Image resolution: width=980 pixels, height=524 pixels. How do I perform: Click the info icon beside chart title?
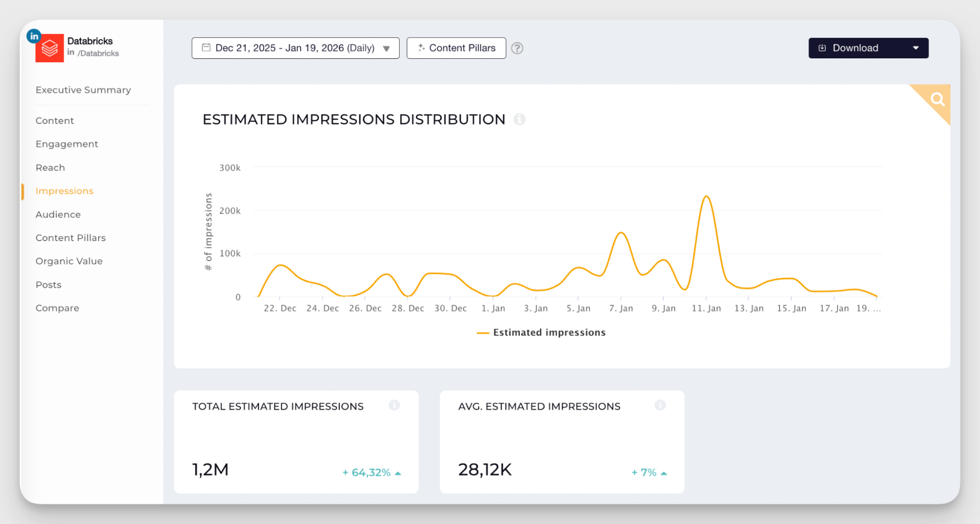click(x=520, y=119)
